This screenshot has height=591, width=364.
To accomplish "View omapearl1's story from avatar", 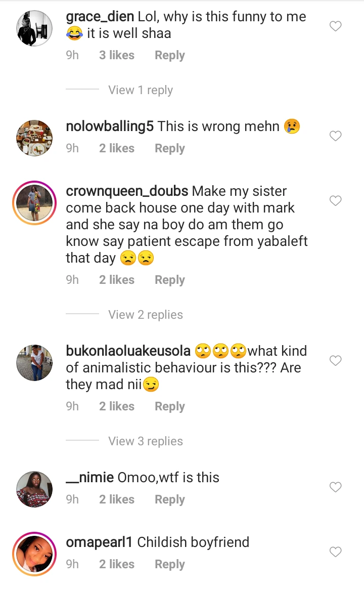I will [34, 554].
